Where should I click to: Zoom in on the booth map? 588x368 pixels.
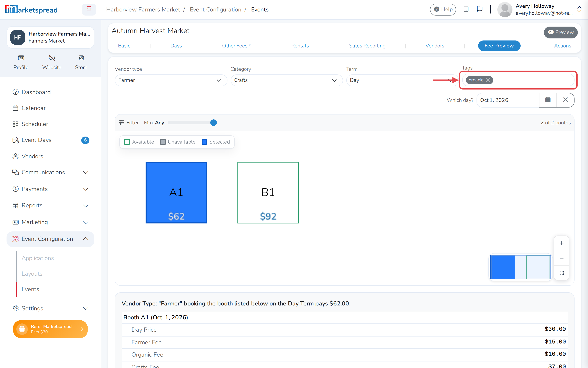pyautogui.click(x=561, y=243)
